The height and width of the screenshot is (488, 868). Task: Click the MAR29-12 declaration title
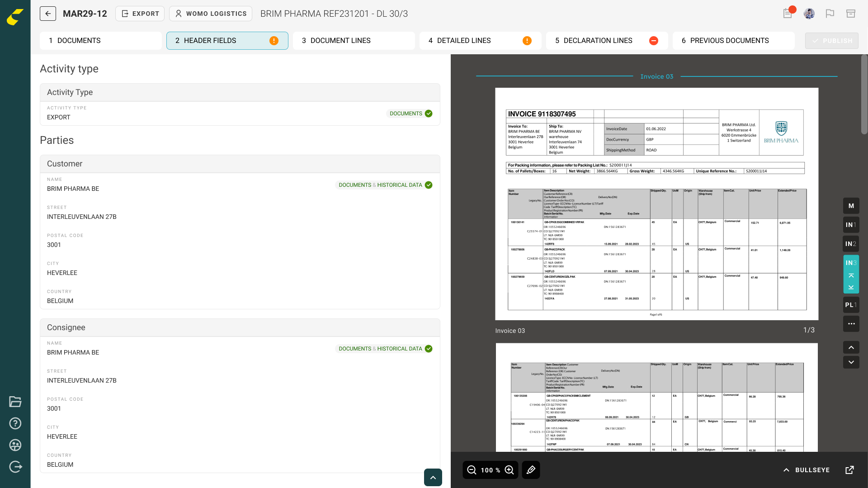pyautogui.click(x=85, y=14)
